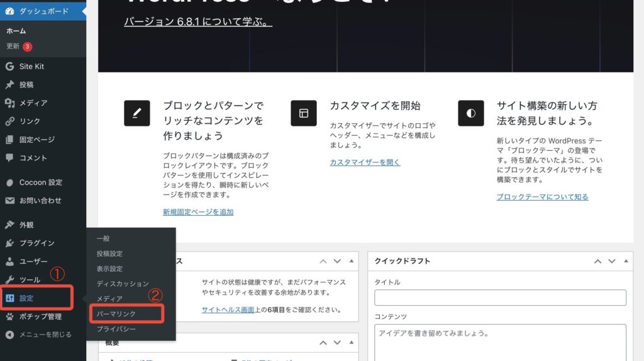Select ディスカッション in the settings flyout

click(x=123, y=284)
